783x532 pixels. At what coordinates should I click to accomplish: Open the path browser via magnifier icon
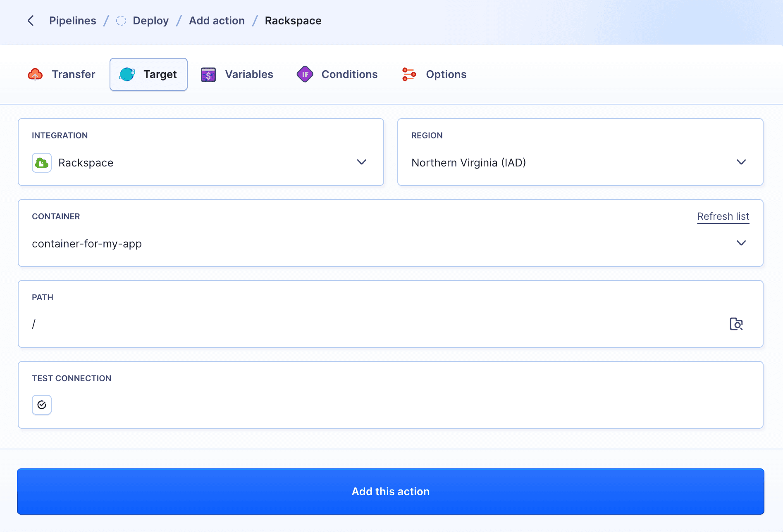[736, 324]
